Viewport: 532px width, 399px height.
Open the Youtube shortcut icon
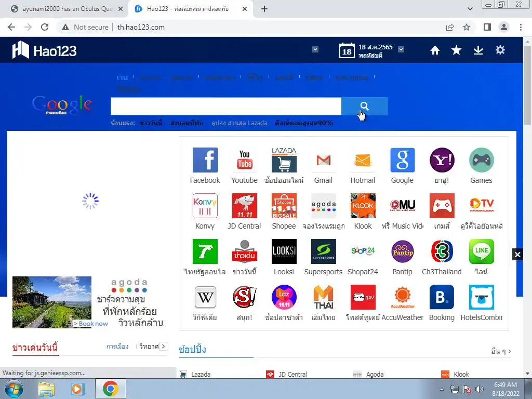[244, 160]
